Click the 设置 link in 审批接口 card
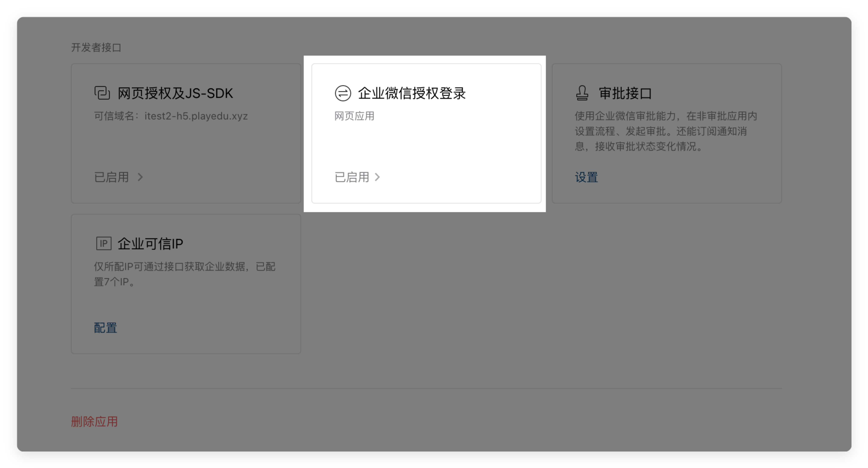 coord(586,177)
